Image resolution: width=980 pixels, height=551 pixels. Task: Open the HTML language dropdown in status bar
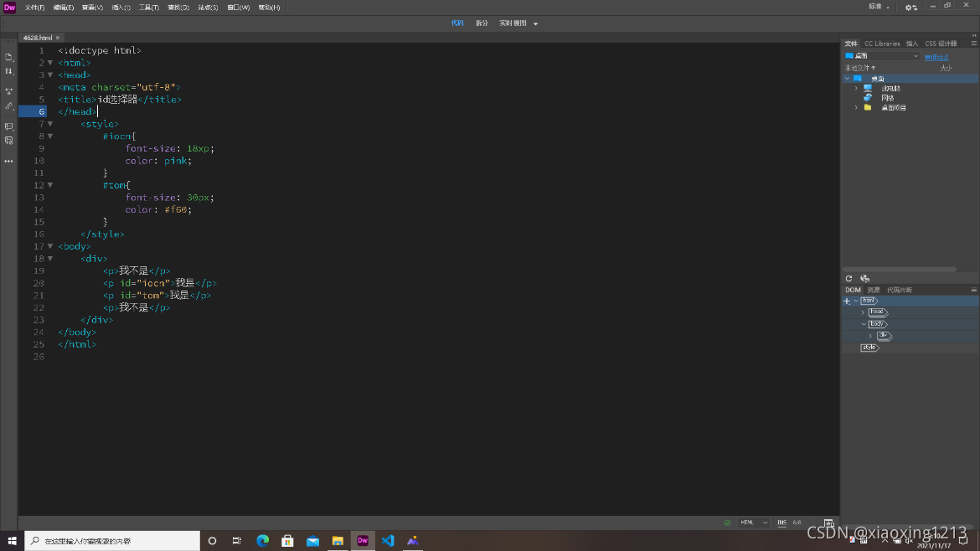tap(754, 523)
